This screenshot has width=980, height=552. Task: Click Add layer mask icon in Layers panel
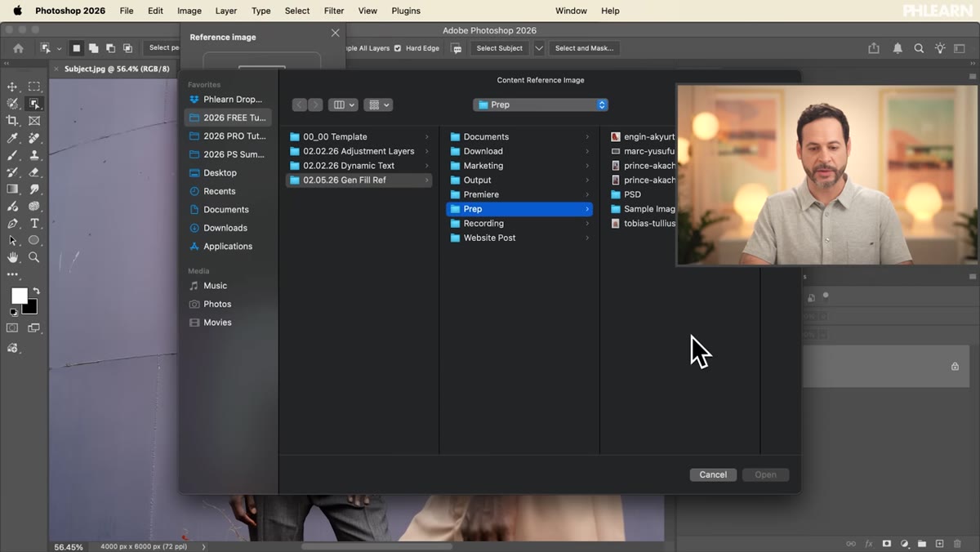click(887, 544)
